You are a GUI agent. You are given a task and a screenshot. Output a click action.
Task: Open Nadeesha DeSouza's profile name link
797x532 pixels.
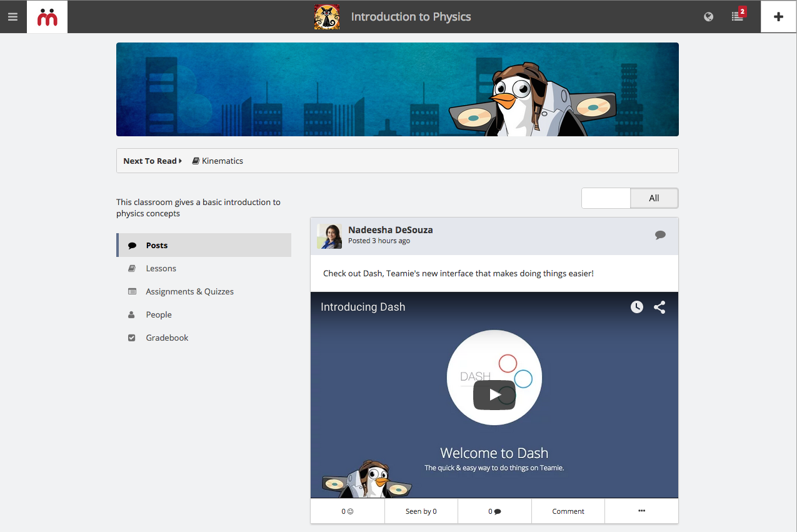coord(391,229)
